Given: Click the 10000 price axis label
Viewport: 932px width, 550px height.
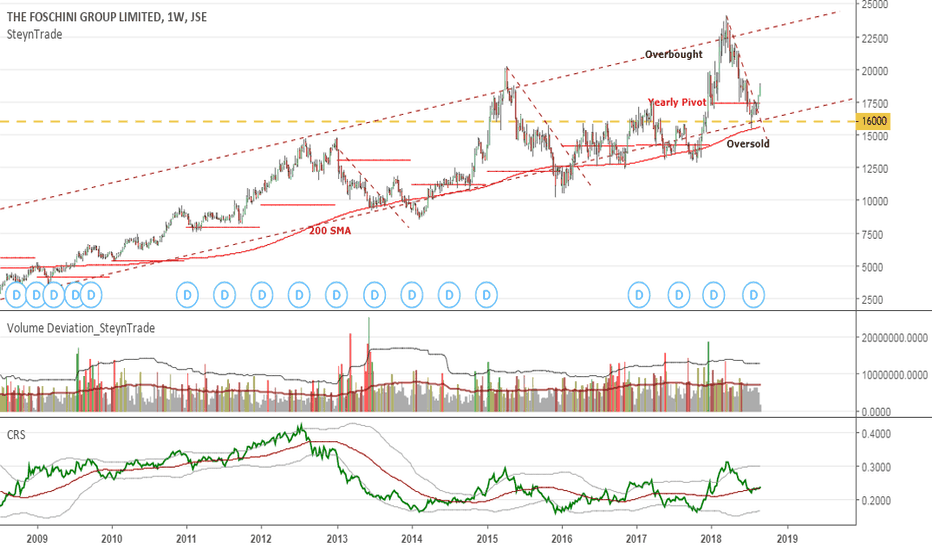Looking at the screenshot, I should pos(874,202).
